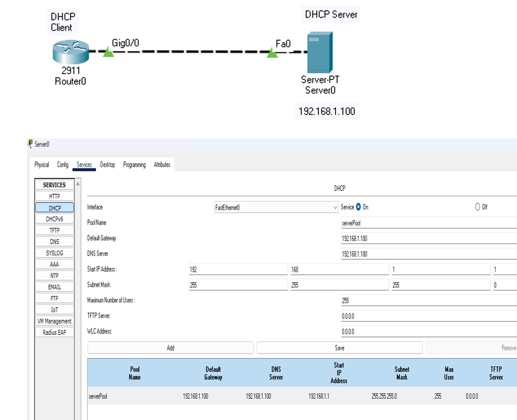Open the Attributes tab
Screen dimensions: 517x420
tap(162, 164)
